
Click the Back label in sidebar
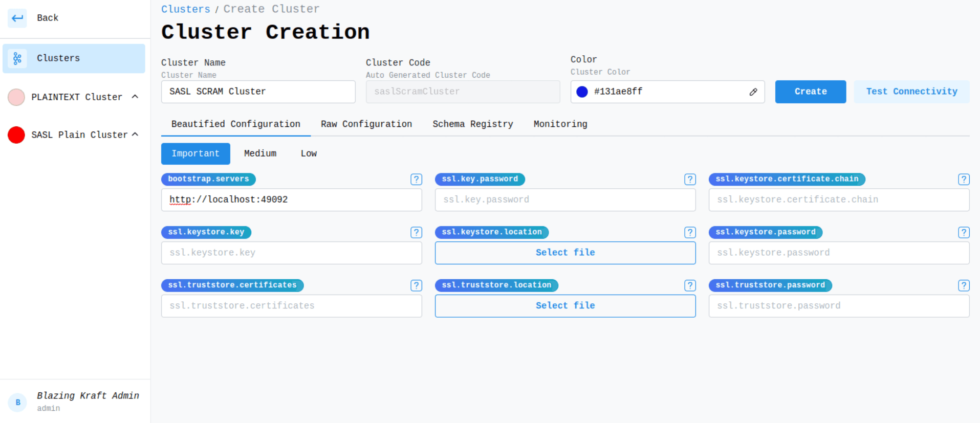pyautogui.click(x=48, y=18)
